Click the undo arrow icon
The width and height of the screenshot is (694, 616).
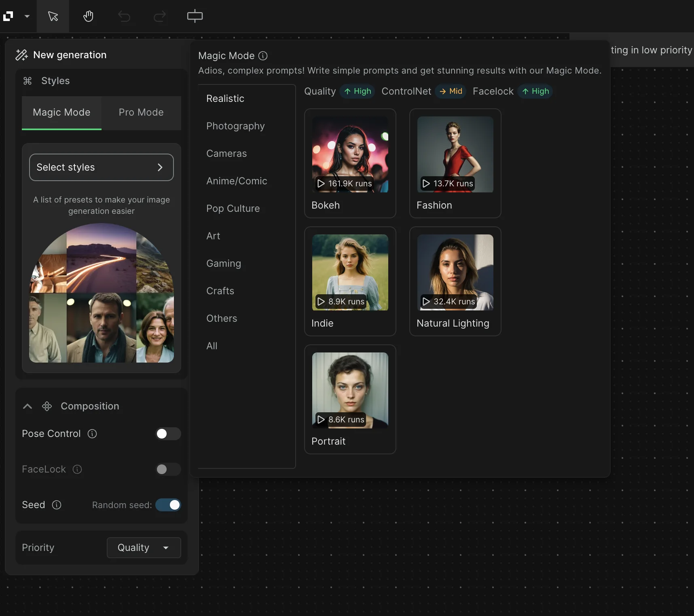coord(124,17)
